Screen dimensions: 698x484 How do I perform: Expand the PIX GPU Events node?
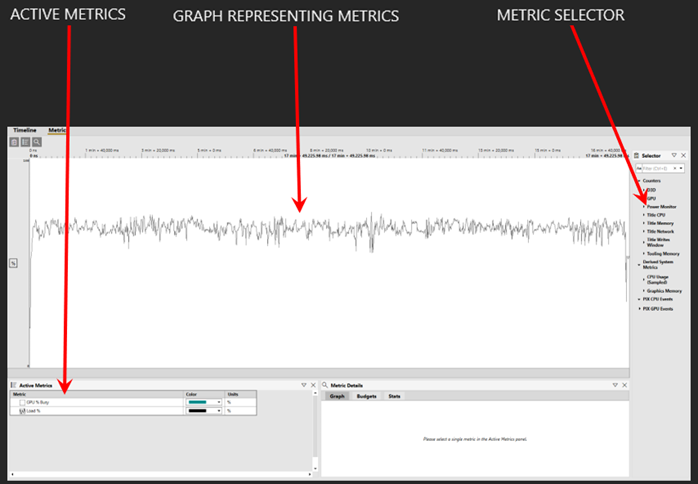coord(639,309)
